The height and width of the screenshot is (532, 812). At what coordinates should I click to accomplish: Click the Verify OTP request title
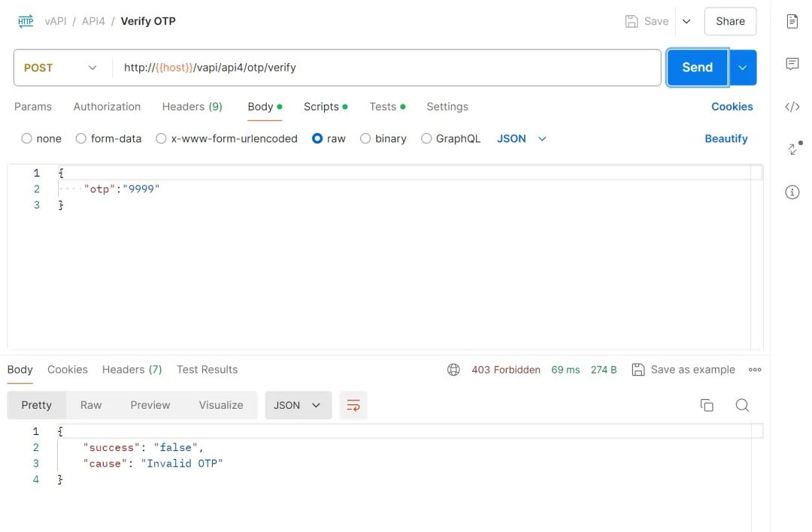148,21
